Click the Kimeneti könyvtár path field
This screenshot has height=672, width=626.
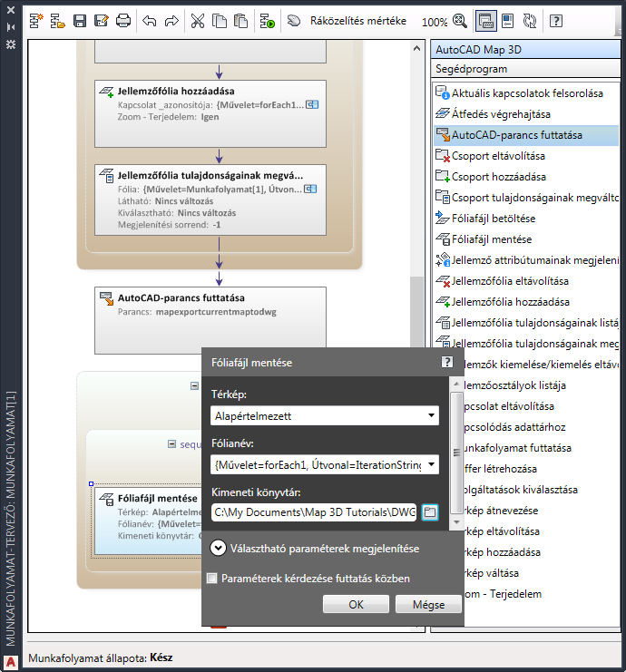313,512
